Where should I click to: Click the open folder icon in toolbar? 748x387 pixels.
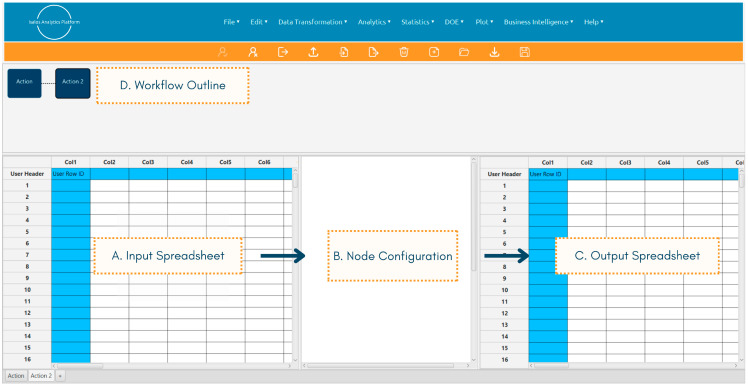[x=464, y=52]
